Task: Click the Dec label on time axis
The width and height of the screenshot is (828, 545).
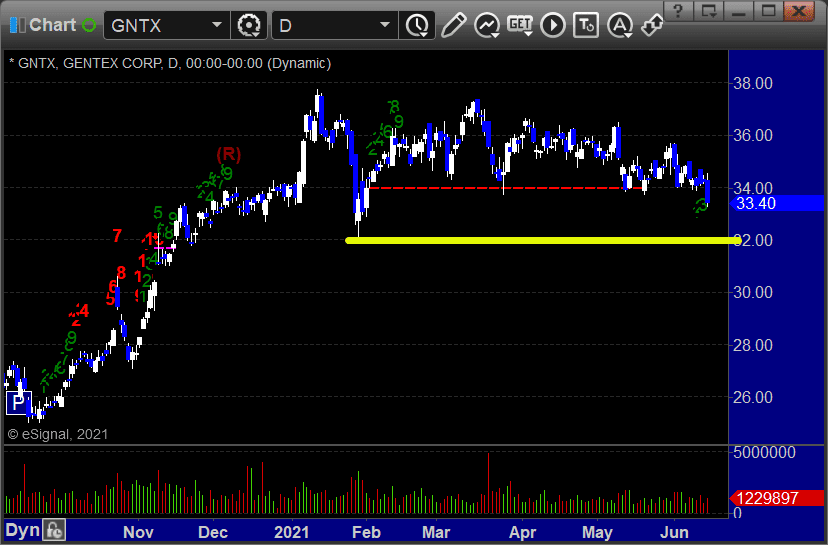Action: 213,532
